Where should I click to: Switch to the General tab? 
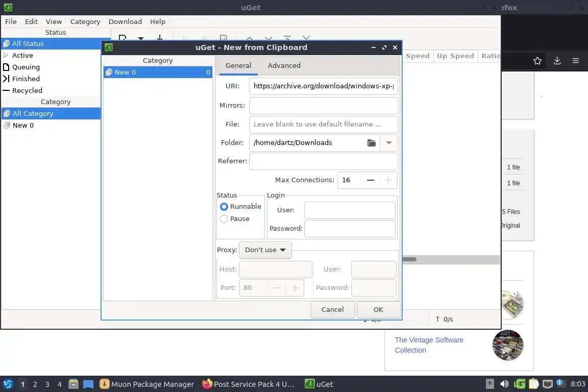(238, 66)
